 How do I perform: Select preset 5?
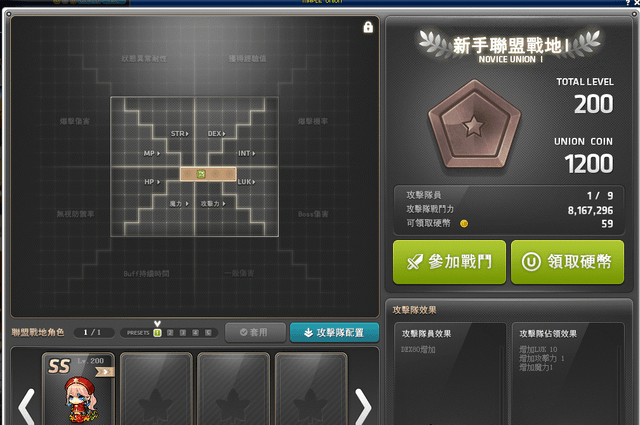click(208, 333)
